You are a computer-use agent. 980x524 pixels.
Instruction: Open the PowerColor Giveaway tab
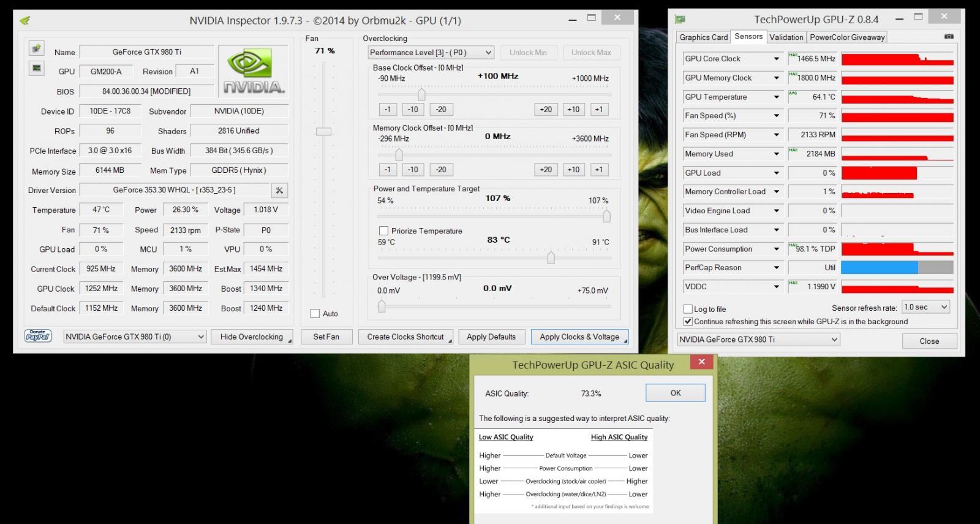pos(847,37)
